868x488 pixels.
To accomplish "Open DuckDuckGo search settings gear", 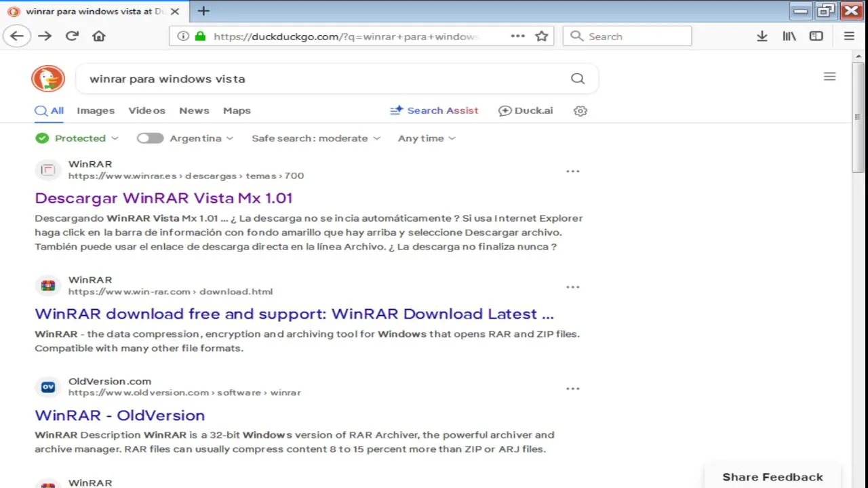I will (x=580, y=111).
